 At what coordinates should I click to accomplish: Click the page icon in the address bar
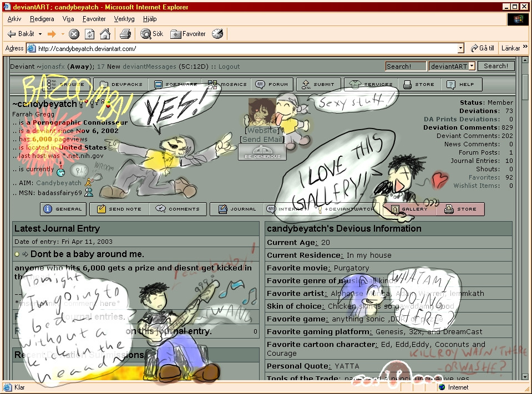(x=31, y=48)
